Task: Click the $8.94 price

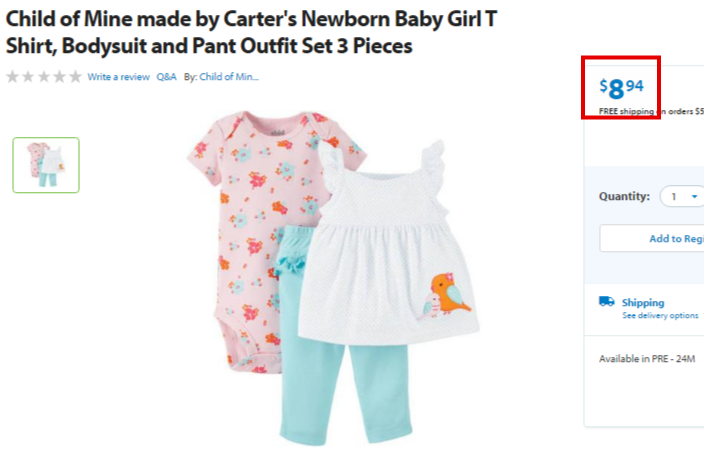Action: click(621, 88)
